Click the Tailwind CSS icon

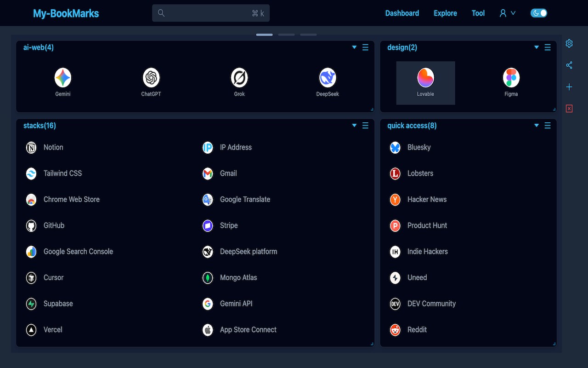(31, 173)
